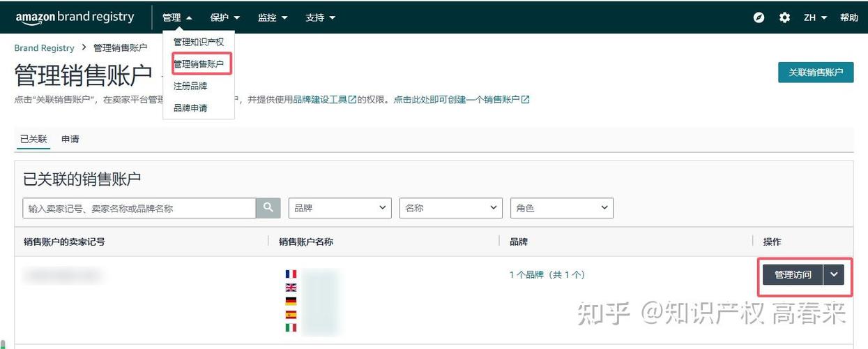Click the Spanish flag marketplace icon
The height and width of the screenshot is (349, 868).
pyautogui.click(x=291, y=314)
